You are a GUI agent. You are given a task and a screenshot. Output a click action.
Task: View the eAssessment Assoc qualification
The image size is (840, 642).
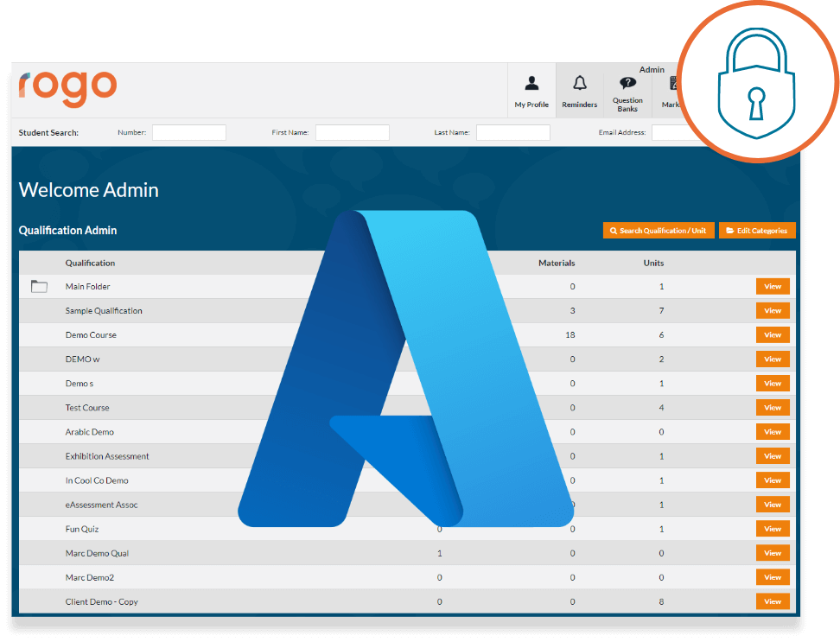[773, 505]
